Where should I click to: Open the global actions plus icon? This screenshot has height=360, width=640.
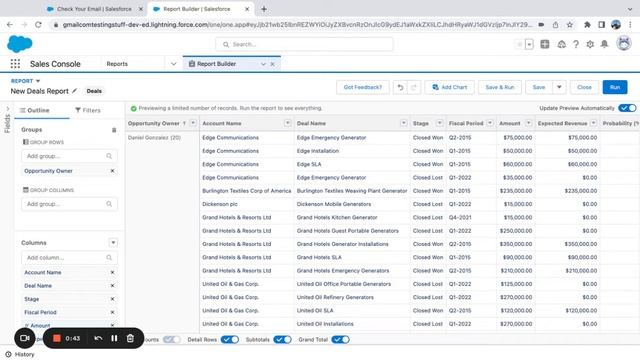click(x=544, y=44)
